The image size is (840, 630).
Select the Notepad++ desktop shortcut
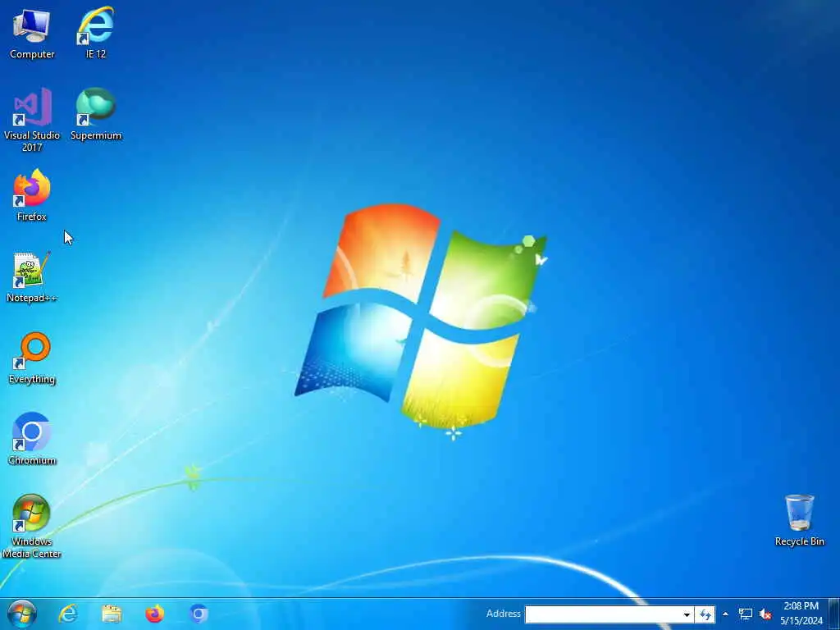[32, 276]
